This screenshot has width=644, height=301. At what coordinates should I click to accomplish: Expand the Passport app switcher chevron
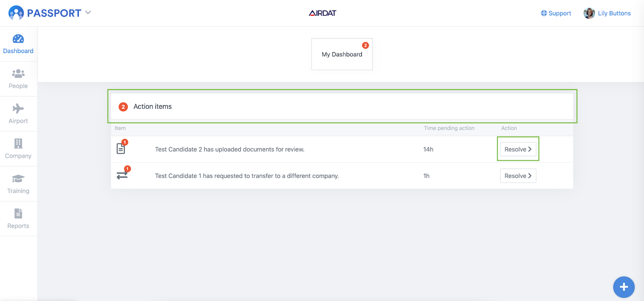[88, 12]
